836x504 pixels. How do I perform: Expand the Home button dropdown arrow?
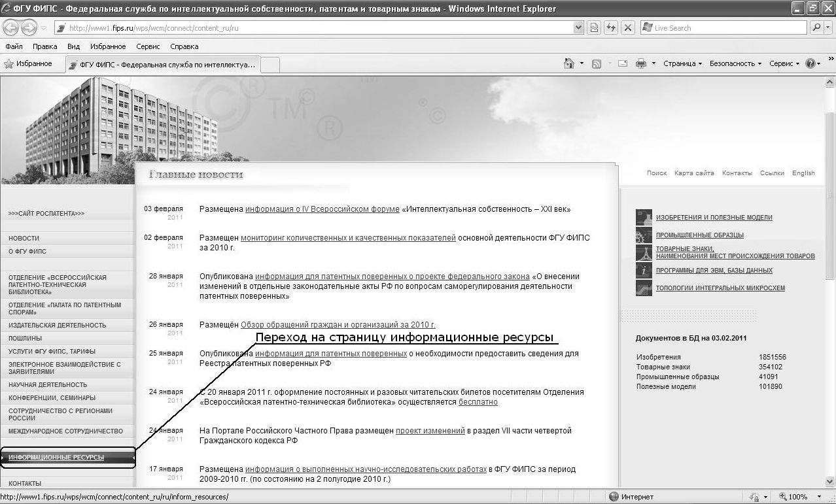(582, 63)
